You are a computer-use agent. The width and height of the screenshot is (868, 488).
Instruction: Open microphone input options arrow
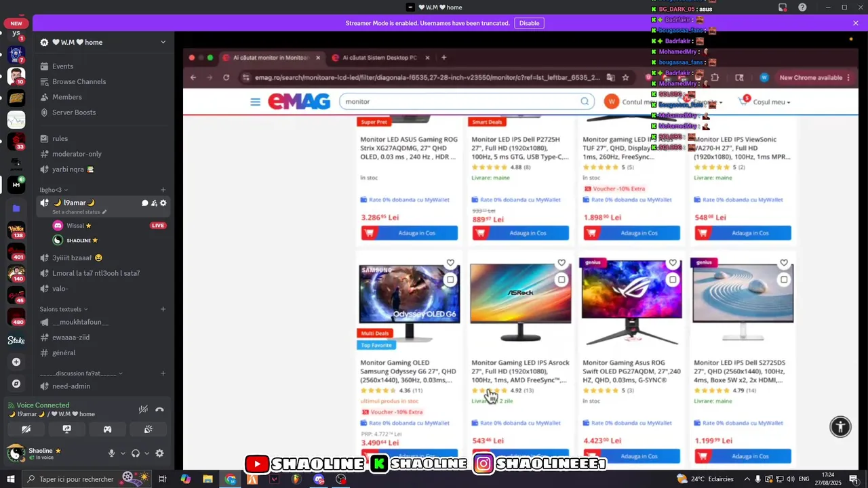click(123, 453)
